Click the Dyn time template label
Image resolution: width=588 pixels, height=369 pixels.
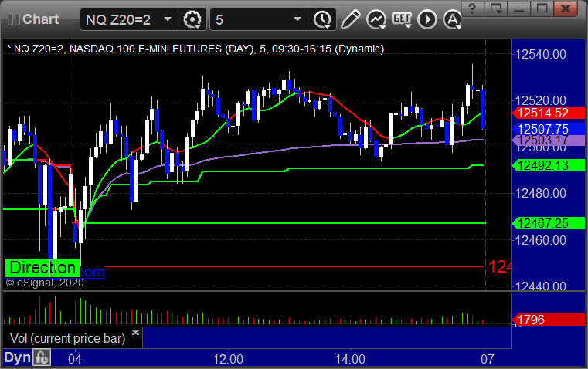tap(17, 357)
